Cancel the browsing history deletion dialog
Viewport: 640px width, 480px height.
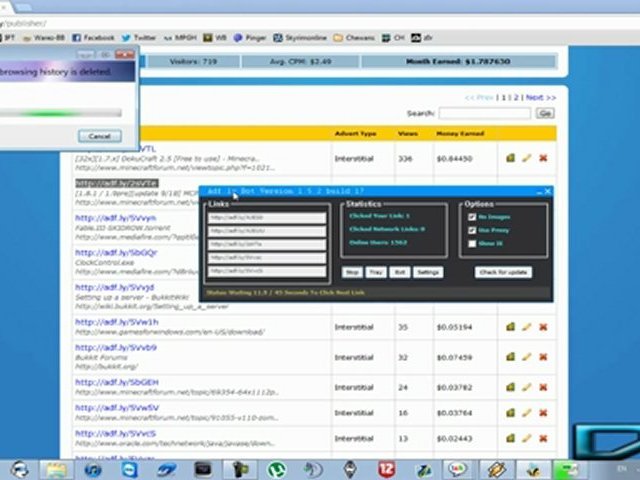pos(99,136)
